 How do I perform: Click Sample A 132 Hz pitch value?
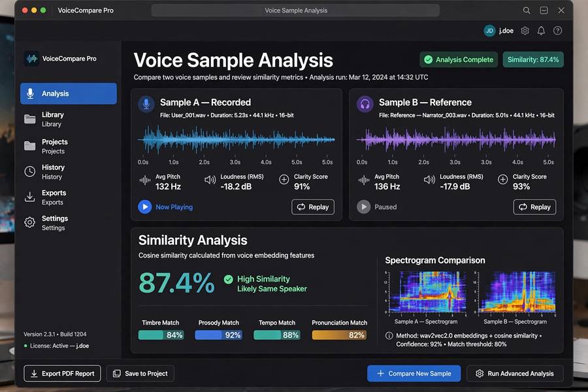point(168,186)
